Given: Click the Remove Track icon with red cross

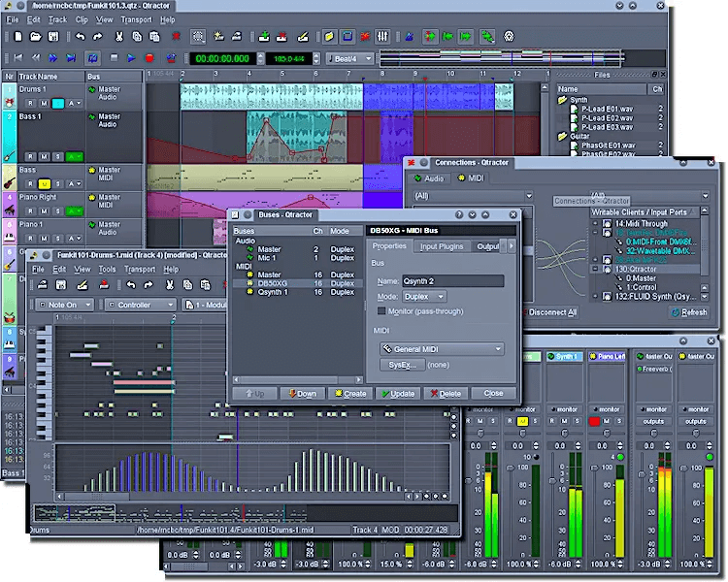Looking at the screenshot, I should 281,36.
